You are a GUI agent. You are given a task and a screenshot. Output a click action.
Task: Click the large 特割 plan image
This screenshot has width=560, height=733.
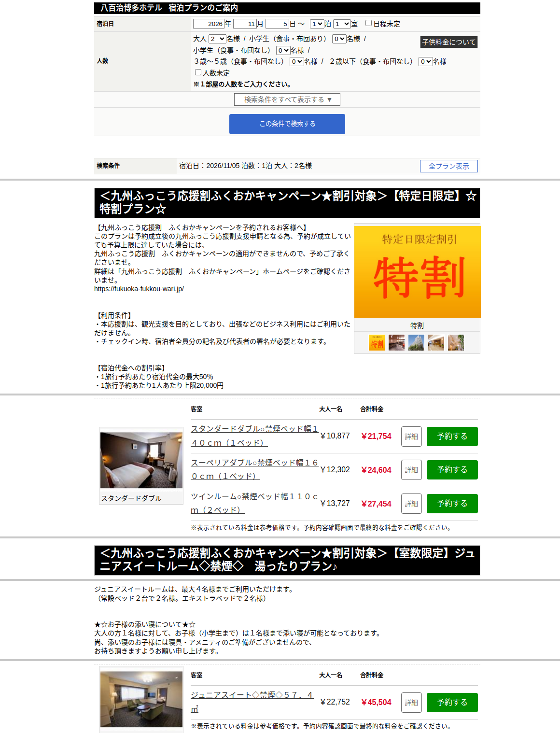[x=417, y=271]
